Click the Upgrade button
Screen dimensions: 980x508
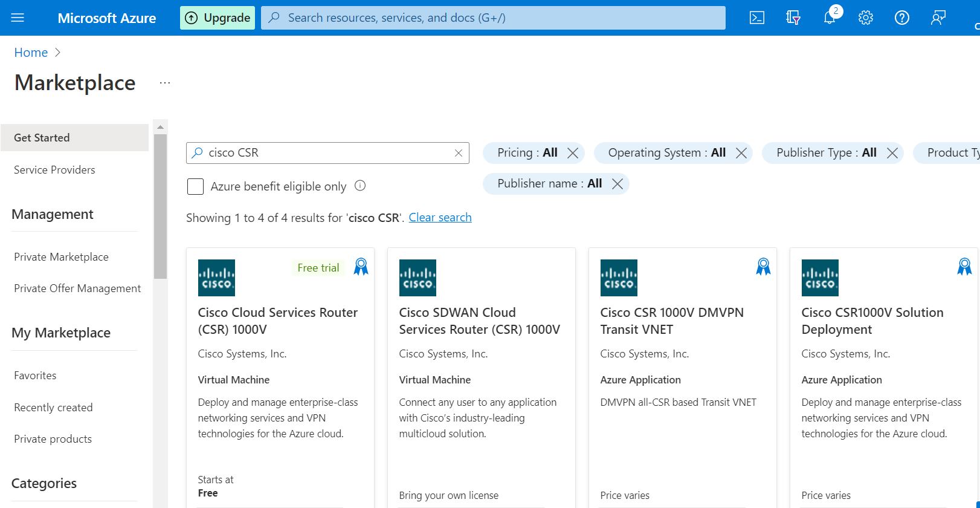tap(218, 18)
